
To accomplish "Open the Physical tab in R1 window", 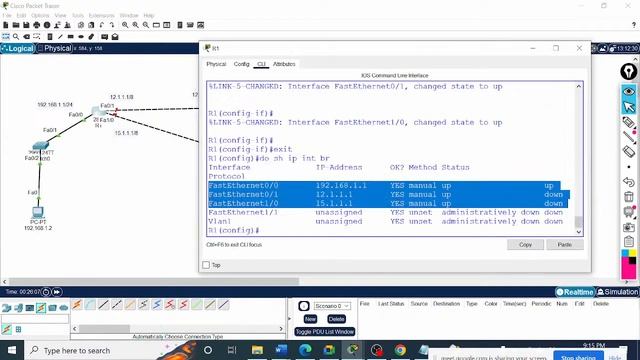I will point(216,64).
